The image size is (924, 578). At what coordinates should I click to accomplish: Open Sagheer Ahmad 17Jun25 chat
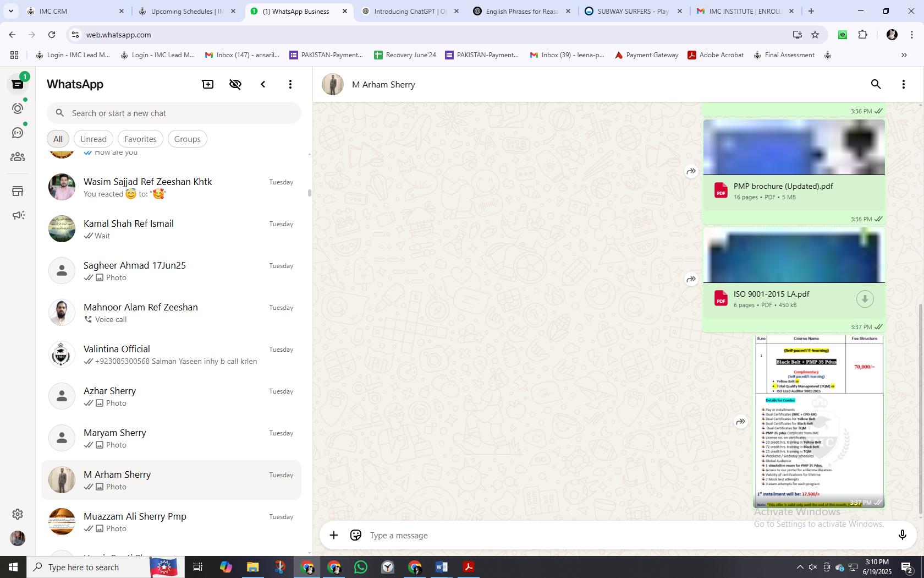172,271
